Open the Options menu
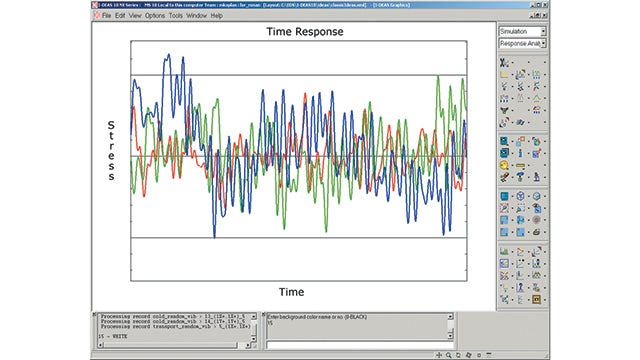This screenshot has width=640, height=360. (155, 16)
